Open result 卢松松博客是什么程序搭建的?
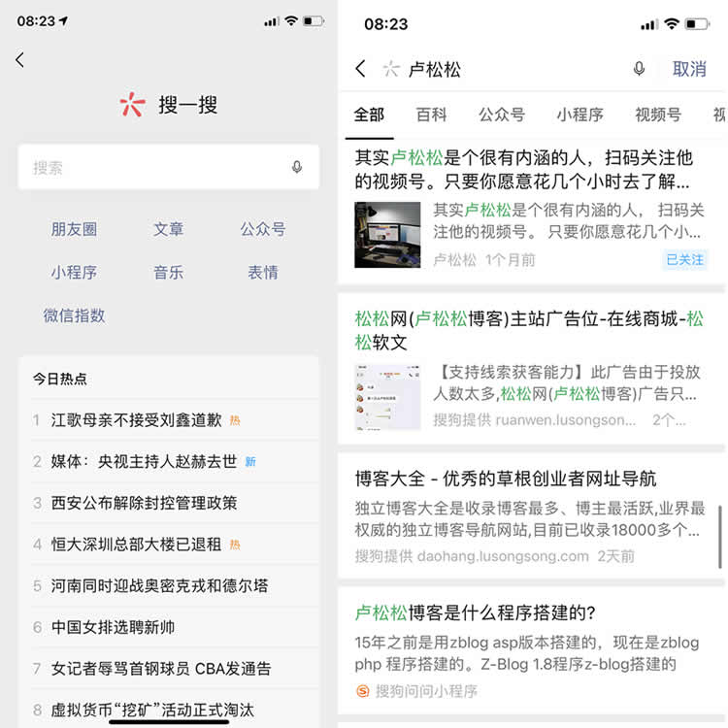Viewport: 728px width, 728px height. point(475,612)
